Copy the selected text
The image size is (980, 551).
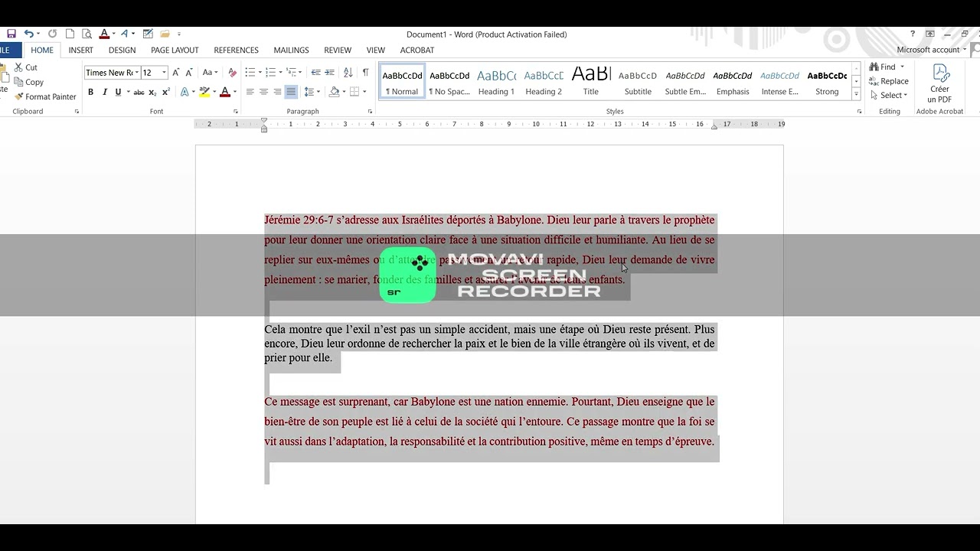(x=28, y=82)
